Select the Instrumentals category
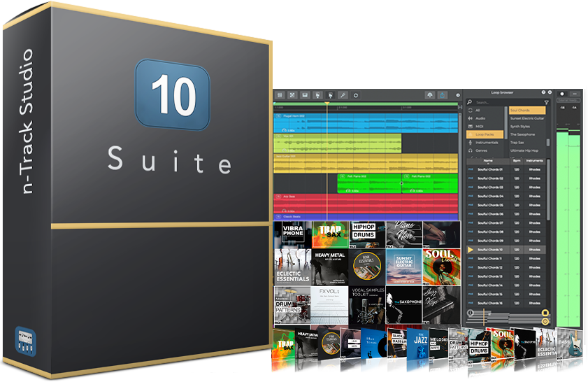 [x=485, y=143]
